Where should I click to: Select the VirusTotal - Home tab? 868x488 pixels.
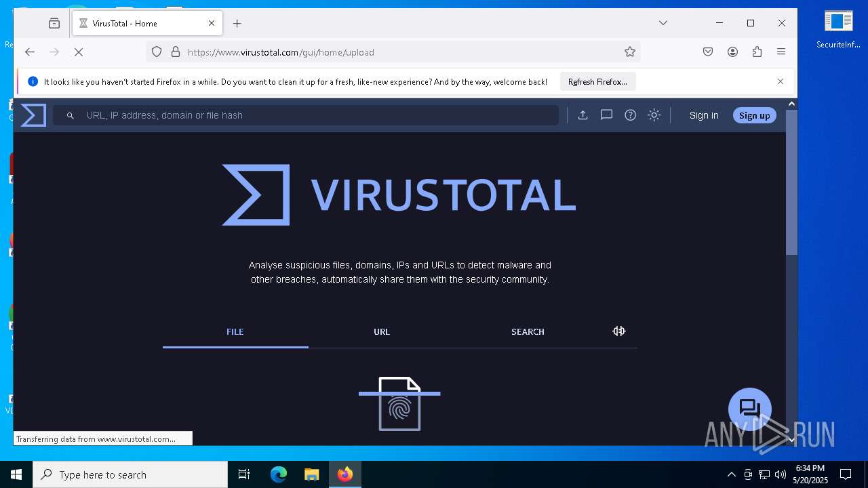(x=147, y=23)
